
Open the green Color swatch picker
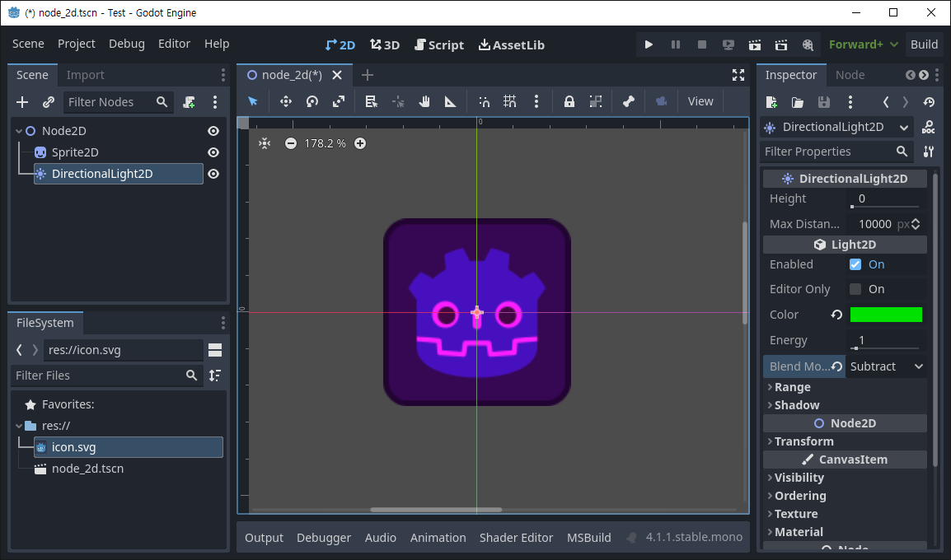(x=886, y=315)
